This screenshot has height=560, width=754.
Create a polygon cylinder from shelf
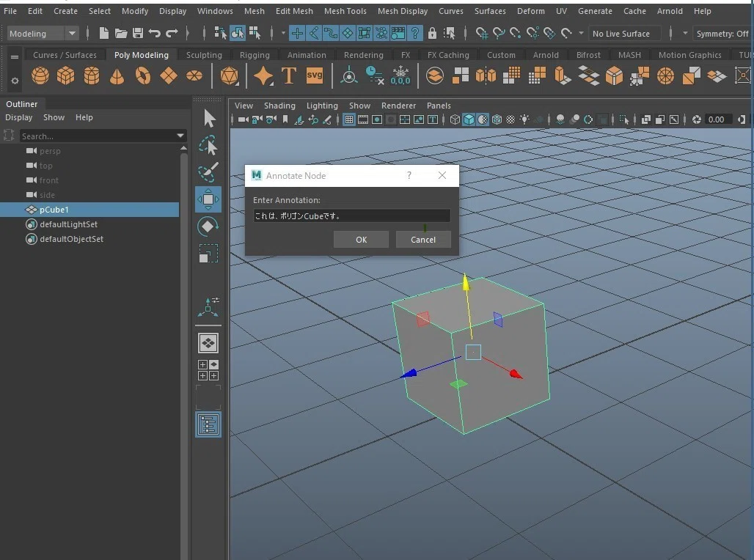coord(92,75)
